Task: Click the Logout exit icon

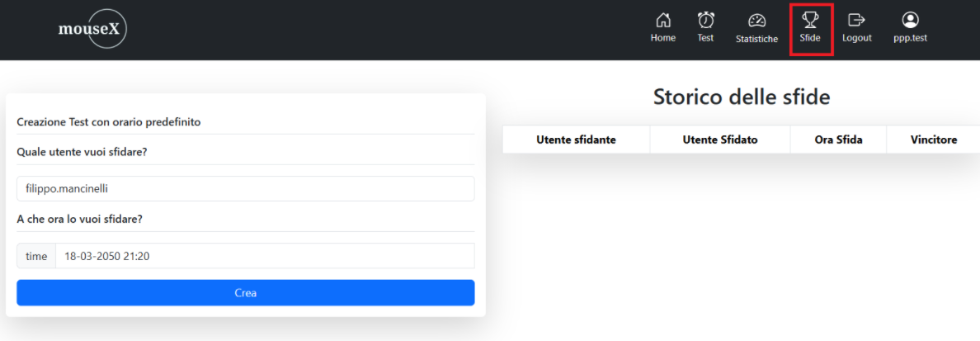Action: (x=856, y=20)
